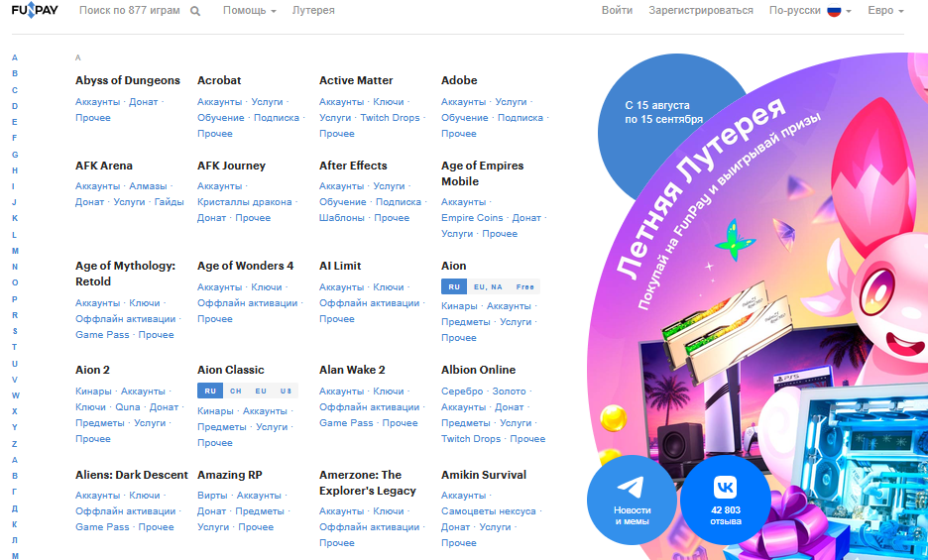Select the RU server tab under Aion
Viewport: 928px width, 560px height.
454,287
